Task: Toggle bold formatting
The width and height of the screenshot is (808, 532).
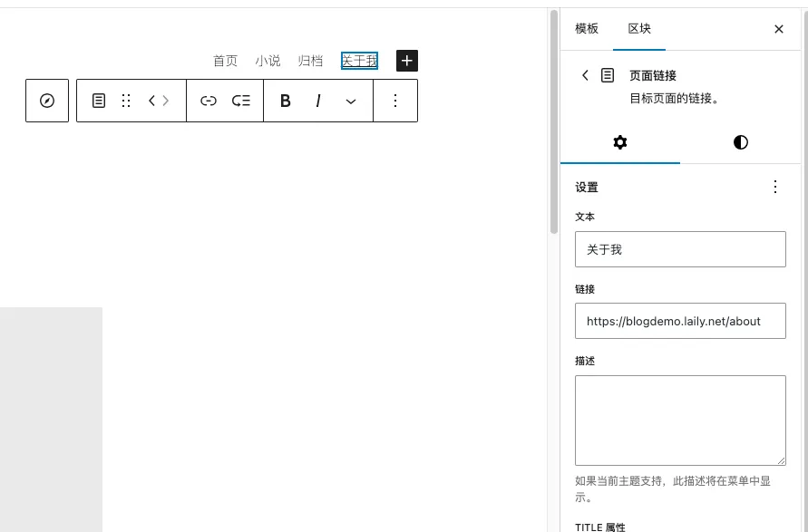Action: point(285,101)
